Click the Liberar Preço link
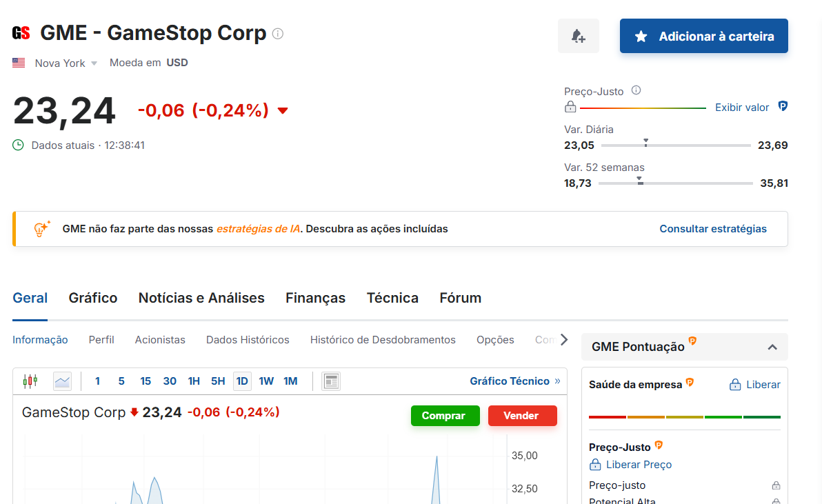 639,465
